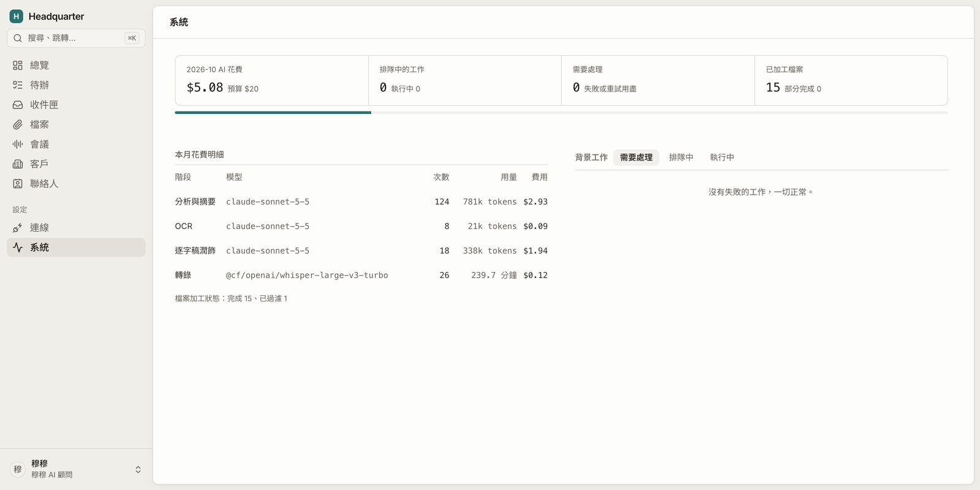
Task: Click the 239.7 分鐘 usage value
Action: [x=494, y=275]
